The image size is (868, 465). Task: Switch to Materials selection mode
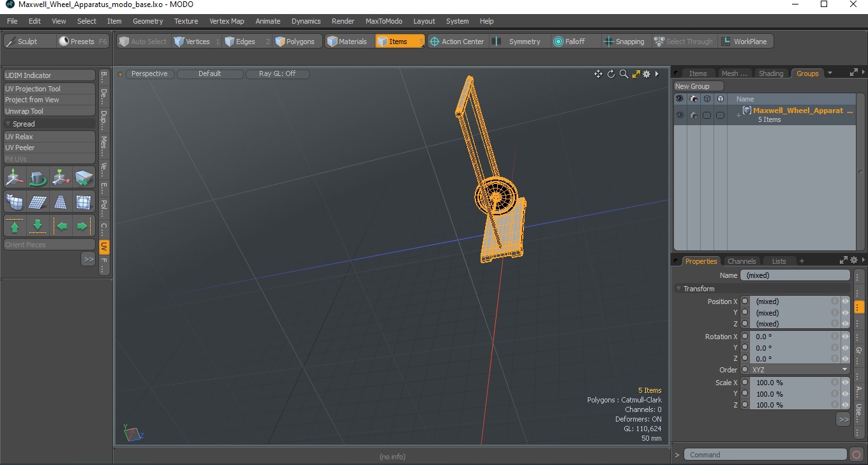(x=349, y=42)
